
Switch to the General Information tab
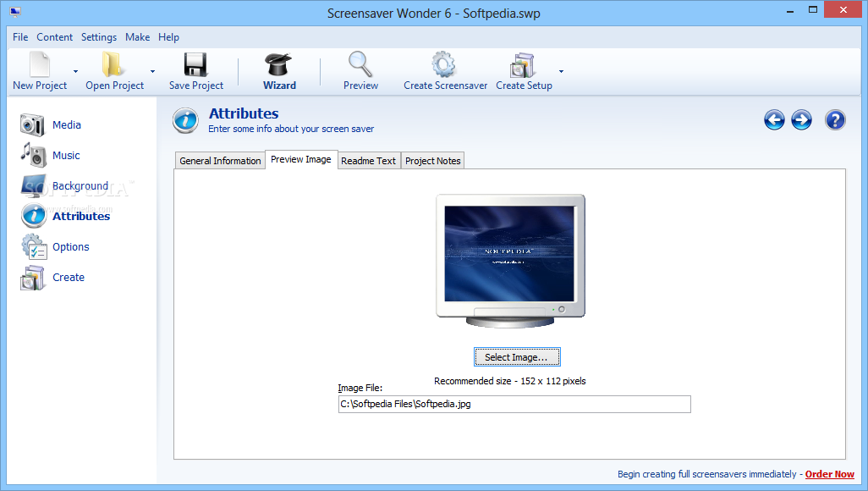[220, 161]
